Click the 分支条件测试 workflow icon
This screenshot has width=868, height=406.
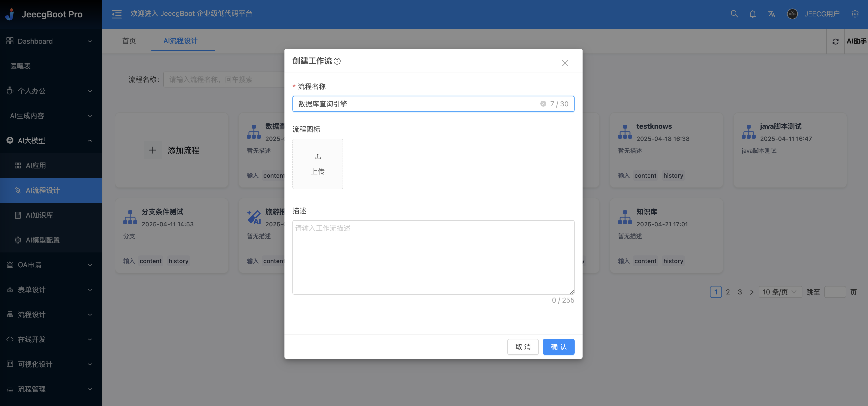tap(130, 217)
